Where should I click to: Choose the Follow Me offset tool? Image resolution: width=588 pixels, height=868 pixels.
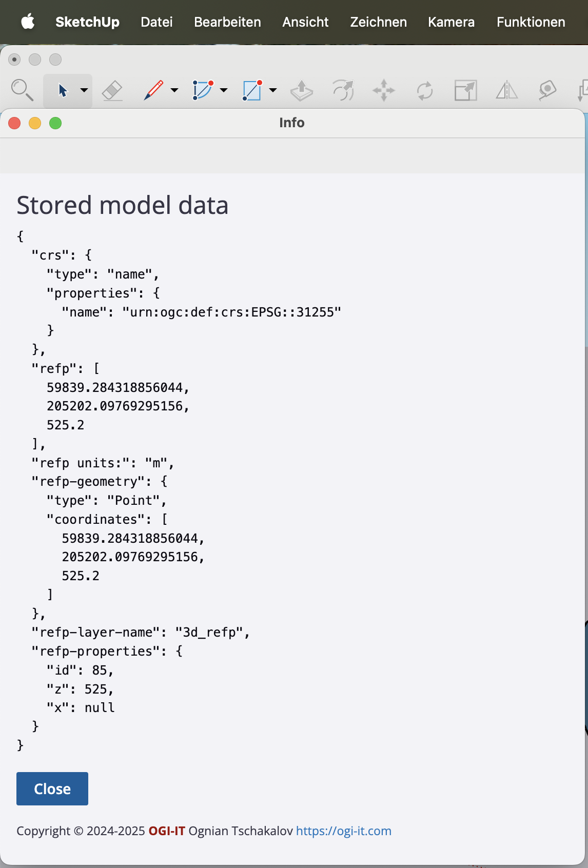point(343,90)
